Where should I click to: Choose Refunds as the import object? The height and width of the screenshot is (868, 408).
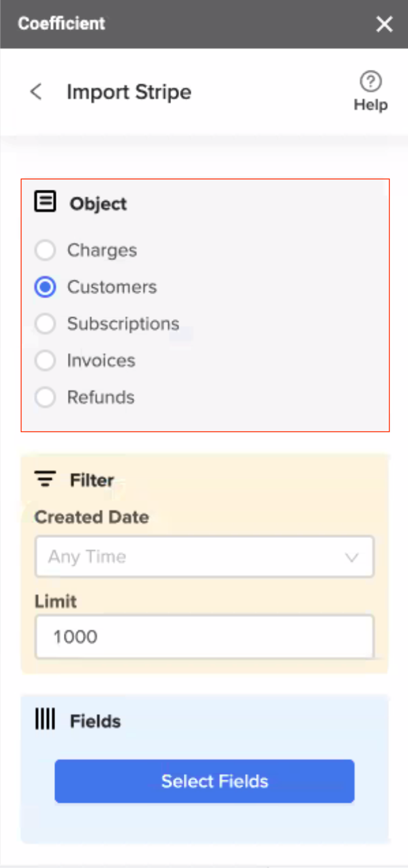coord(45,397)
